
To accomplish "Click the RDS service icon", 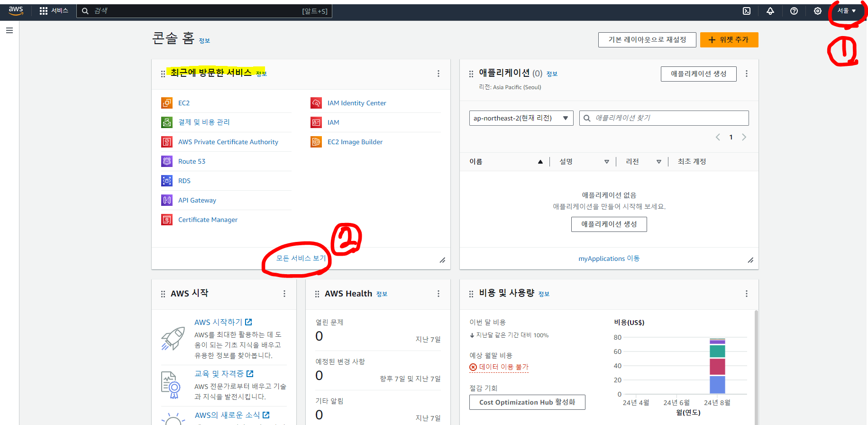I will click(167, 181).
